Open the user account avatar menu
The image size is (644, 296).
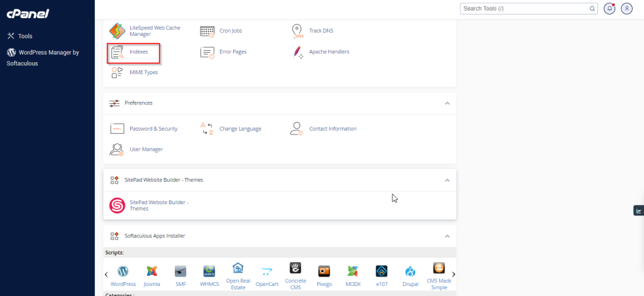(626, 9)
